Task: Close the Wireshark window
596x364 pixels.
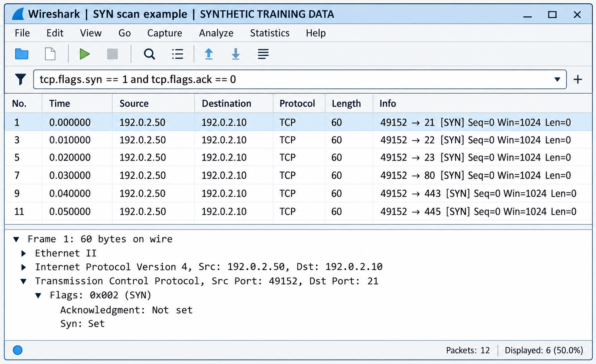Action: click(577, 15)
